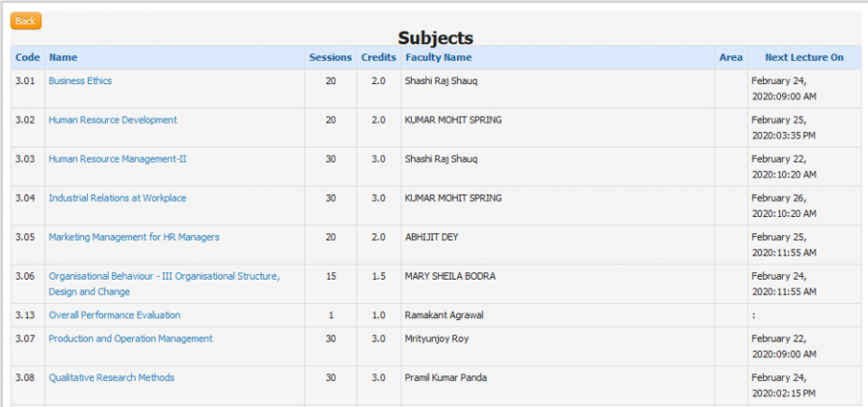Open Organisational Behaviour - III subject link

pos(164,284)
